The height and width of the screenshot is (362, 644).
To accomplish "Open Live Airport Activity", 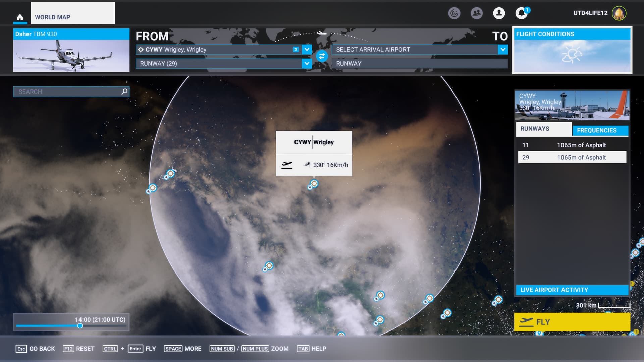I will click(572, 290).
